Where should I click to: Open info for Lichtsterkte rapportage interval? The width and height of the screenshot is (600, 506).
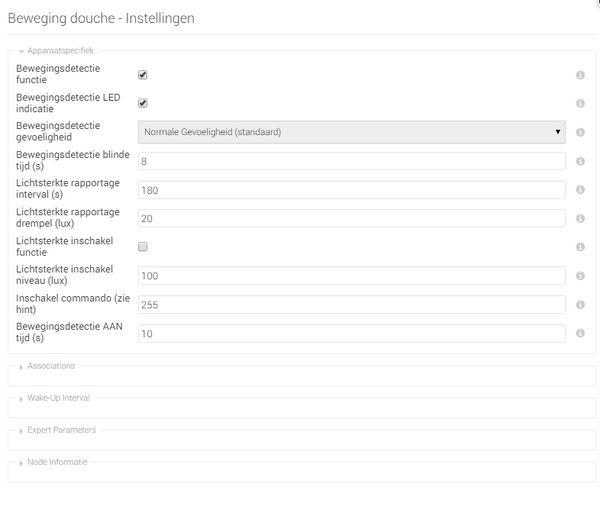(580, 189)
